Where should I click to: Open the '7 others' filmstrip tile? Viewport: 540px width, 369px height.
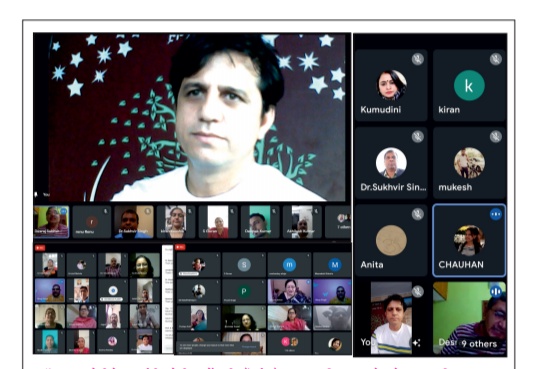pos(338,222)
